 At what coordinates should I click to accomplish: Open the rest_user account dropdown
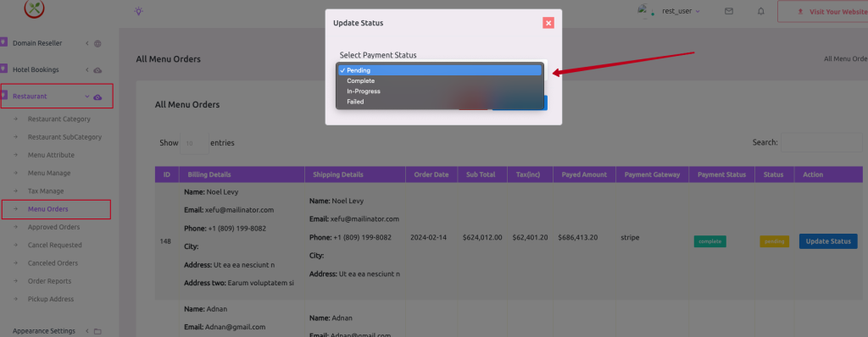coord(681,11)
